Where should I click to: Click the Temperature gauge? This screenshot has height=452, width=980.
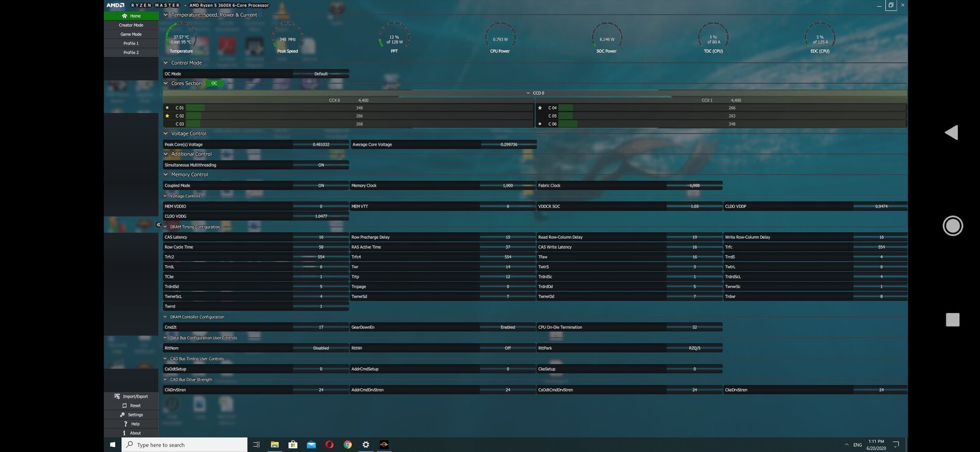point(181,38)
